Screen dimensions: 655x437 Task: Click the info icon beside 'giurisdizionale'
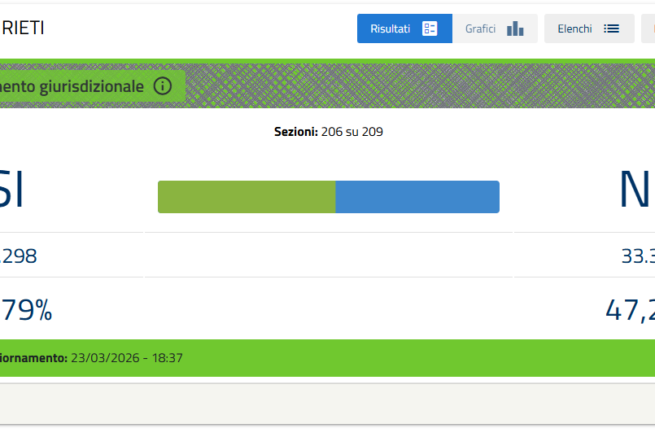[163, 86]
